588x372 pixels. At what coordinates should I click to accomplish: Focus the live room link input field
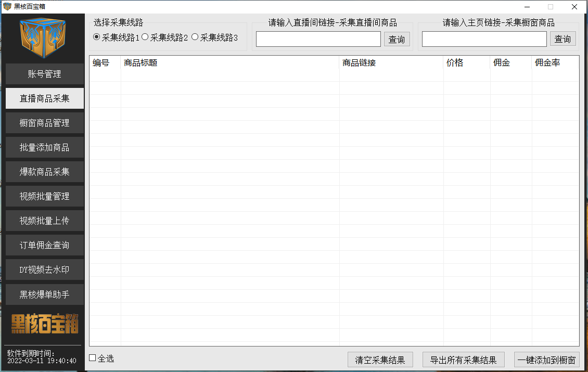(318, 39)
